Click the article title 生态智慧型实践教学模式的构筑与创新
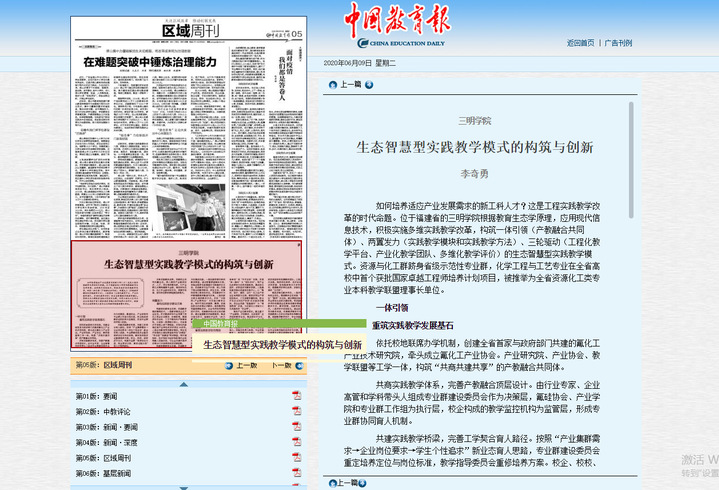This screenshot has height=490, width=719. [475, 147]
